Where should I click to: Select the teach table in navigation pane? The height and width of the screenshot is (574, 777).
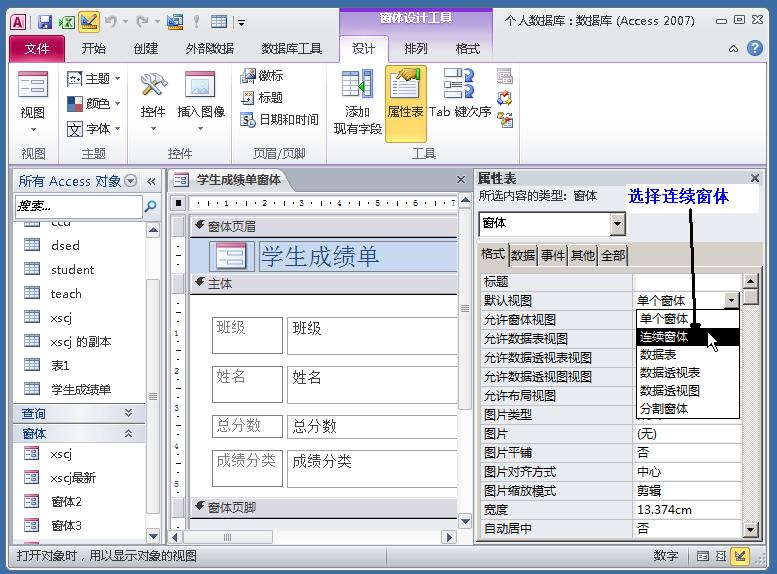click(x=66, y=294)
